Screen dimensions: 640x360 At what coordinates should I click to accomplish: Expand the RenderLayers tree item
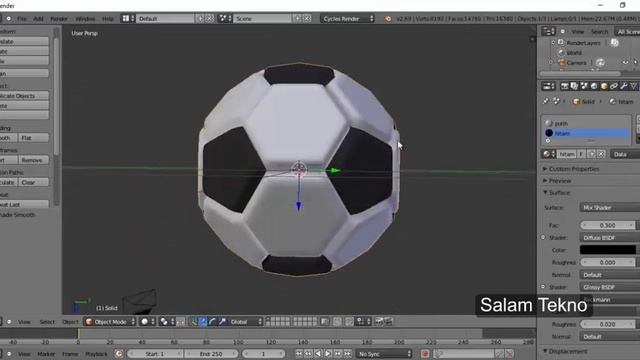click(x=553, y=42)
